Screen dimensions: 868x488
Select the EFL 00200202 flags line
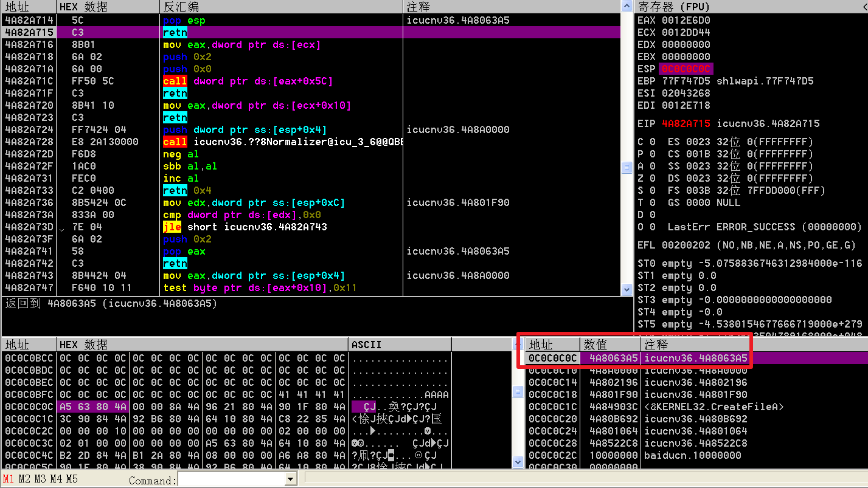coord(746,245)
